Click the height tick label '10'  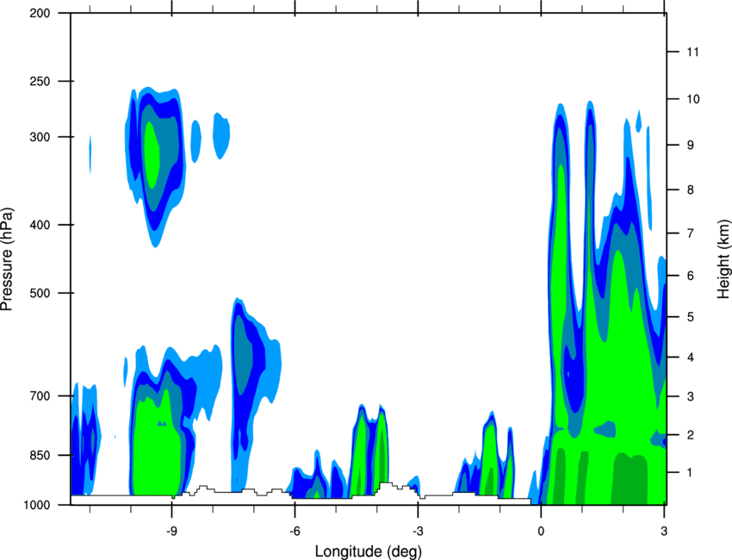(692, 99)
